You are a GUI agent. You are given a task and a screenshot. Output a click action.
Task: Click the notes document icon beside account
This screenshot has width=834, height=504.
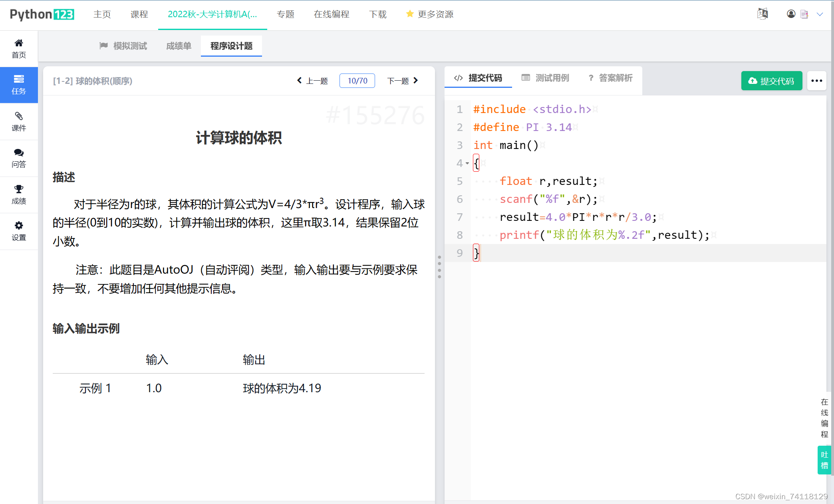804,14
